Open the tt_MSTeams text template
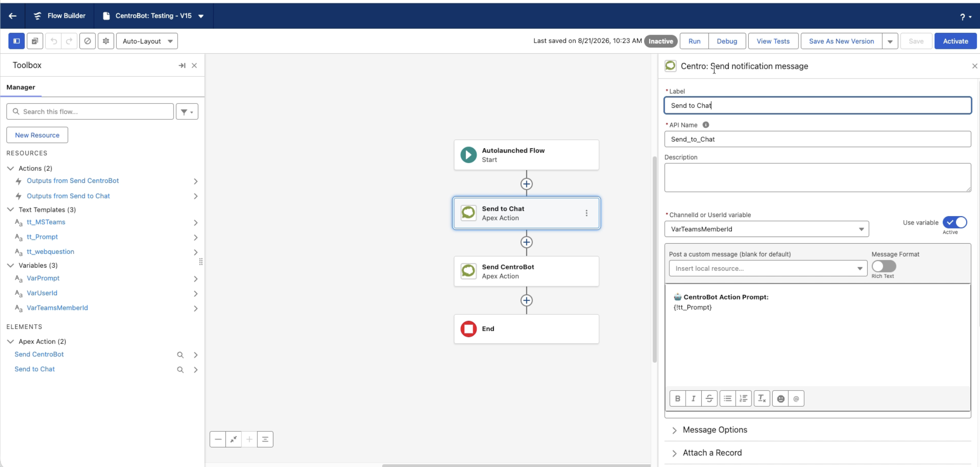Image resolution: width=980 pixels, height=467 pixels. [46, 222]
